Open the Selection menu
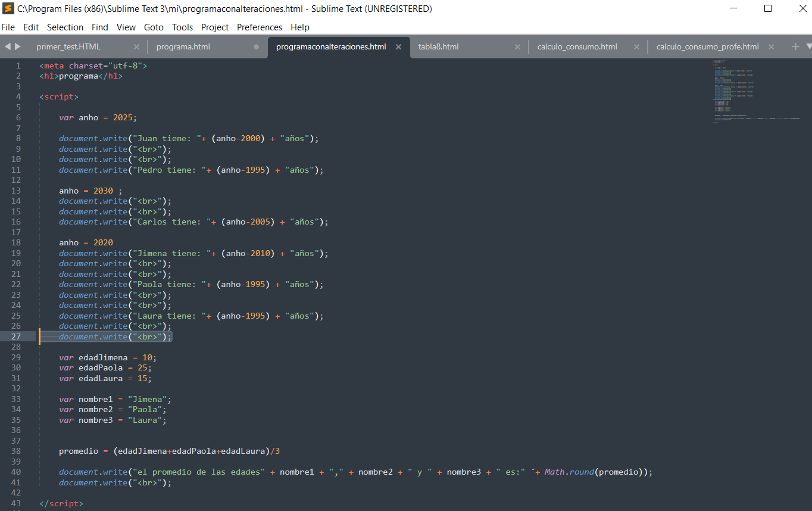 (65, 27)
